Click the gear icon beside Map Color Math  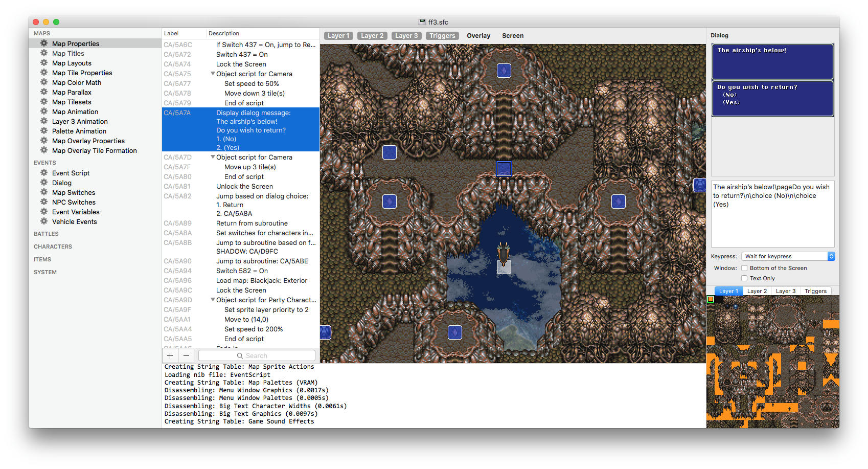[x=44, y=82]
